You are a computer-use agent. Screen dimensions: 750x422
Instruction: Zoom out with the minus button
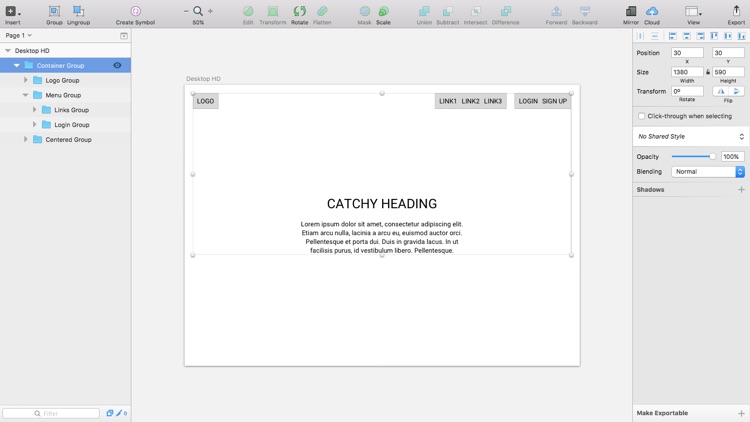186,11
